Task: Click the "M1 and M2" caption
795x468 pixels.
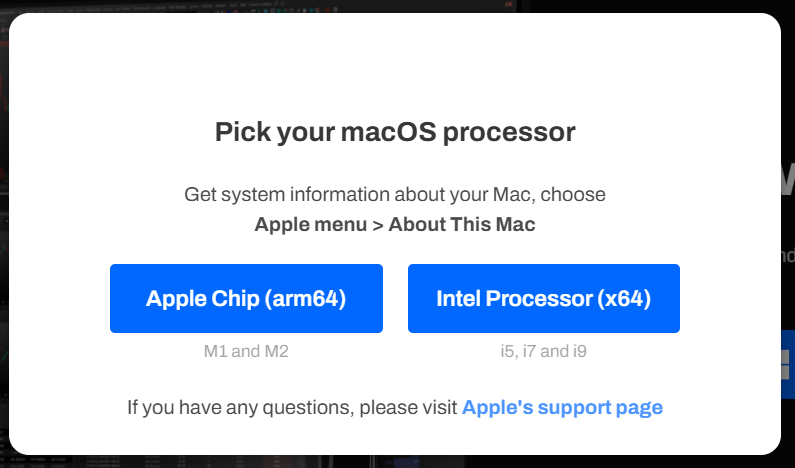Action: 246,351
